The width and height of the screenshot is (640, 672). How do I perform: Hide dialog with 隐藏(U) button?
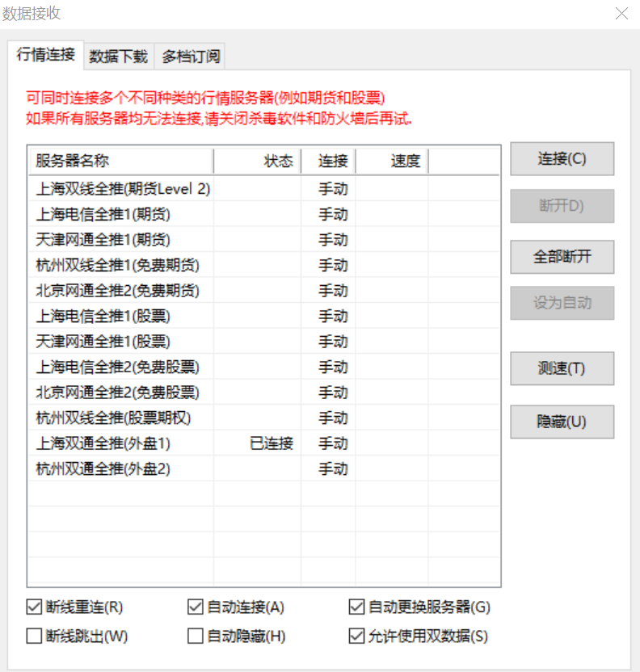click(562, 422)
